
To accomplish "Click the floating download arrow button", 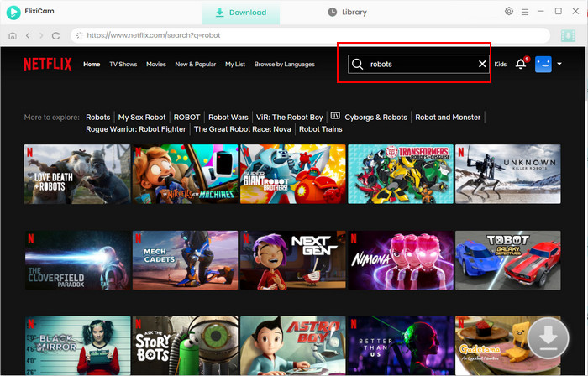I will 548,337.
